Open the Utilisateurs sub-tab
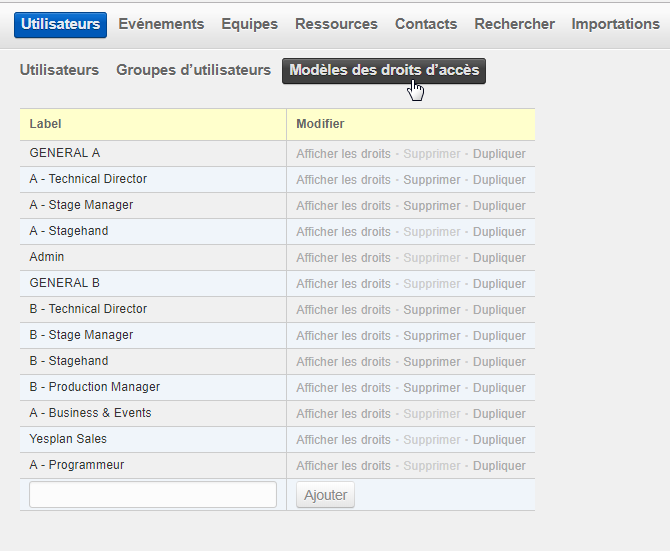The width and height of the screenshot is (670, 551). point(59,70)
